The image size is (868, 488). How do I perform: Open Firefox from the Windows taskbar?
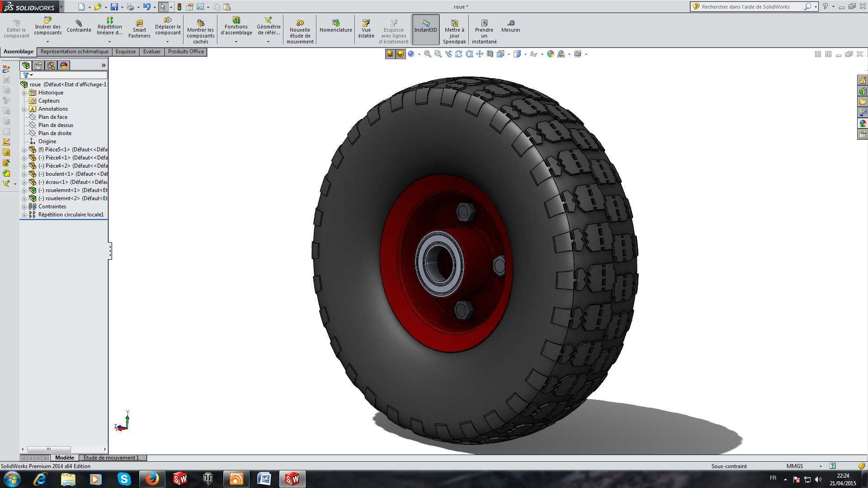tap(152, 479)
